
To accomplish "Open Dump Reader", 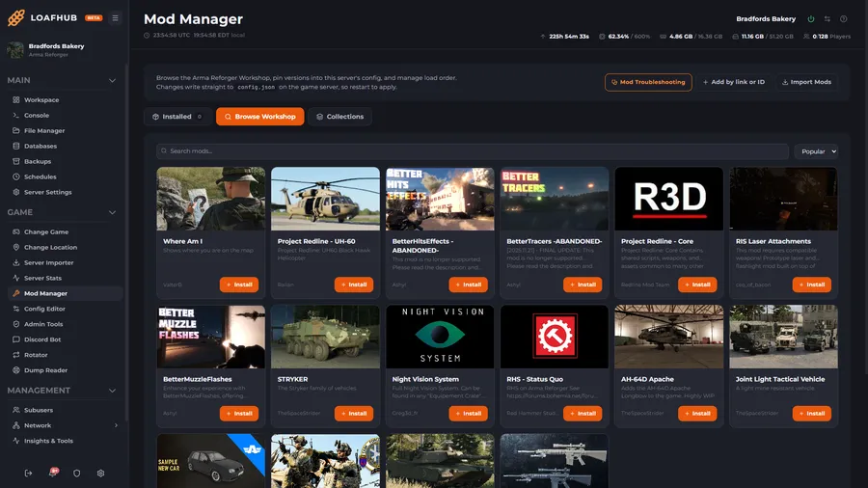I will click(x=65, y=370).
